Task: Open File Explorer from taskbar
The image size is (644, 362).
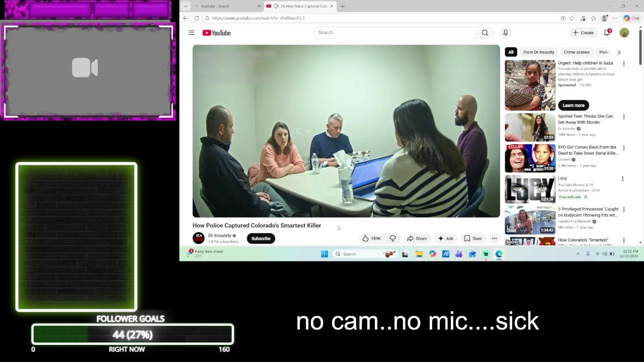Action: click(x=419, y=254)
